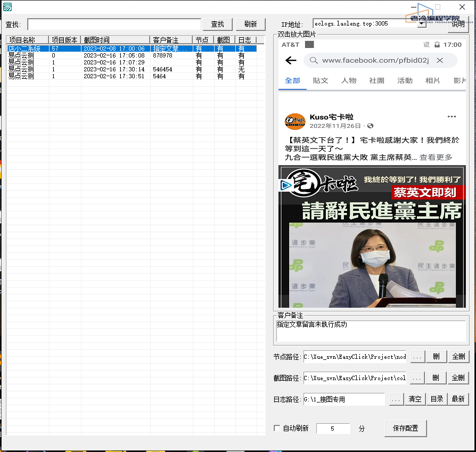Select the 店小二系统 row
476x452 pixels.
[132, 48]
